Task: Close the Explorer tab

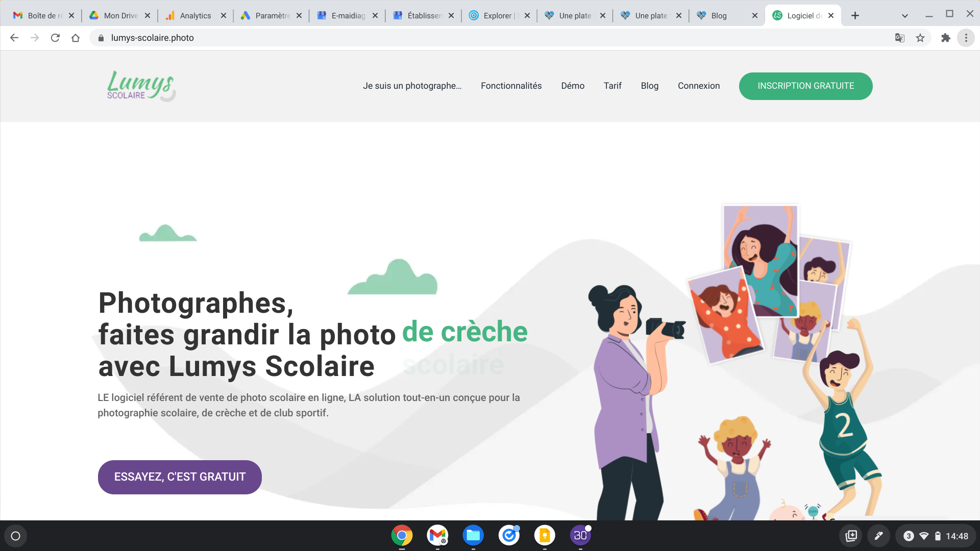Action: pyautogui.click(x=527, y=15)
